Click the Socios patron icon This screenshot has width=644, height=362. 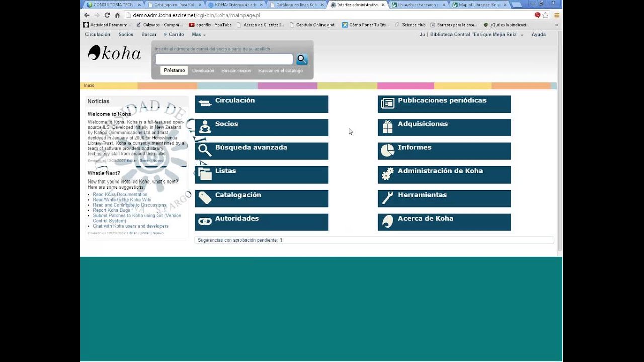coord(205,127)
